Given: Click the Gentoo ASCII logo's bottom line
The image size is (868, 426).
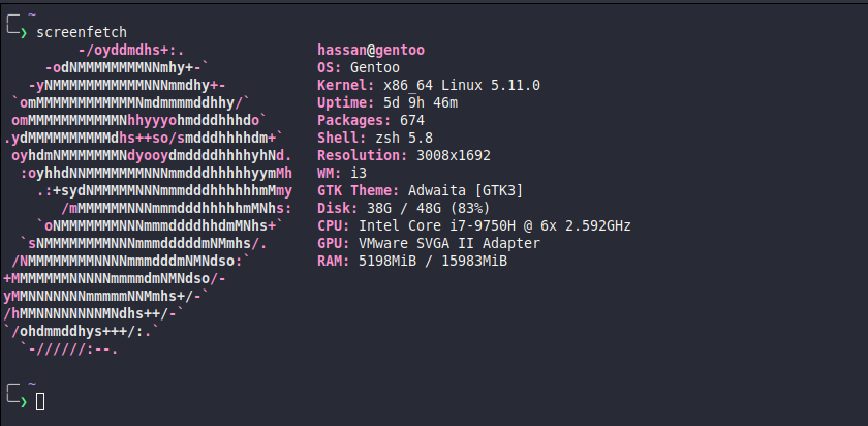Looking at the screenshot, I should (x=69, y=349).
